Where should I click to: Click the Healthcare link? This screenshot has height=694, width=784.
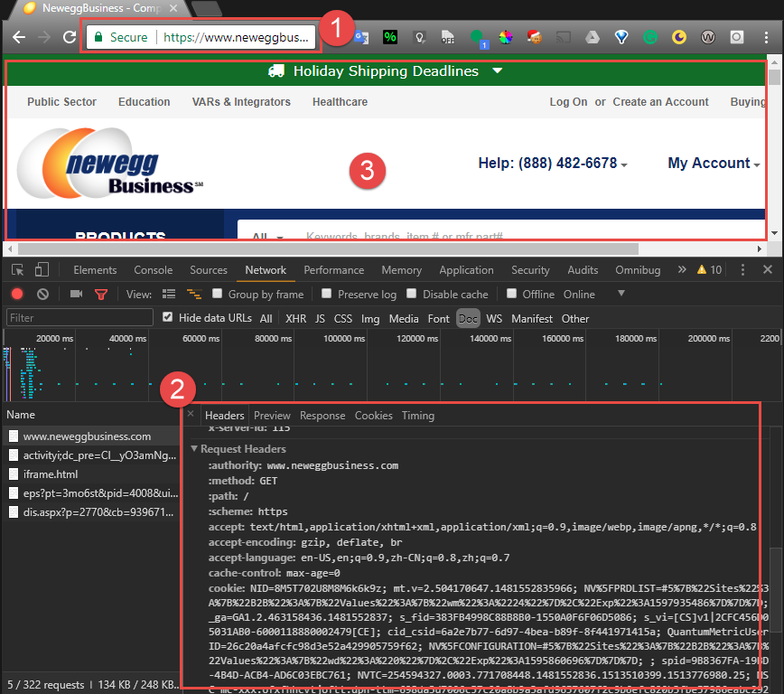point(340,101)
